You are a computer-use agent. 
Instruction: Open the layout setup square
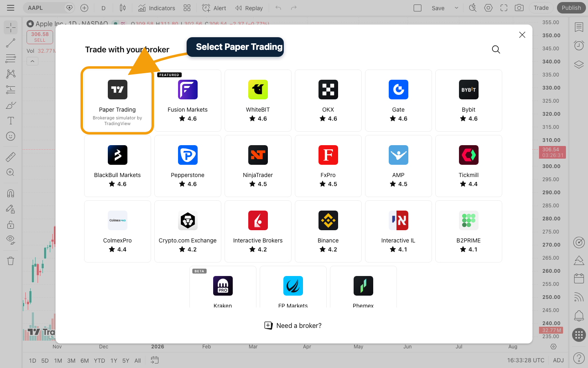coord(417,8)
